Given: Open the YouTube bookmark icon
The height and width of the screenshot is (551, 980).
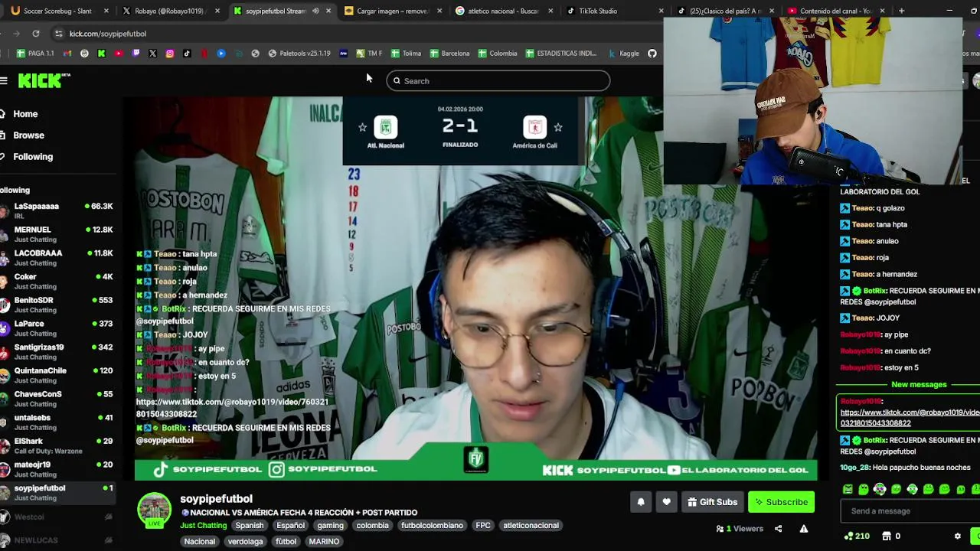Looking at the screenshot, I should [x=119, y=54].
